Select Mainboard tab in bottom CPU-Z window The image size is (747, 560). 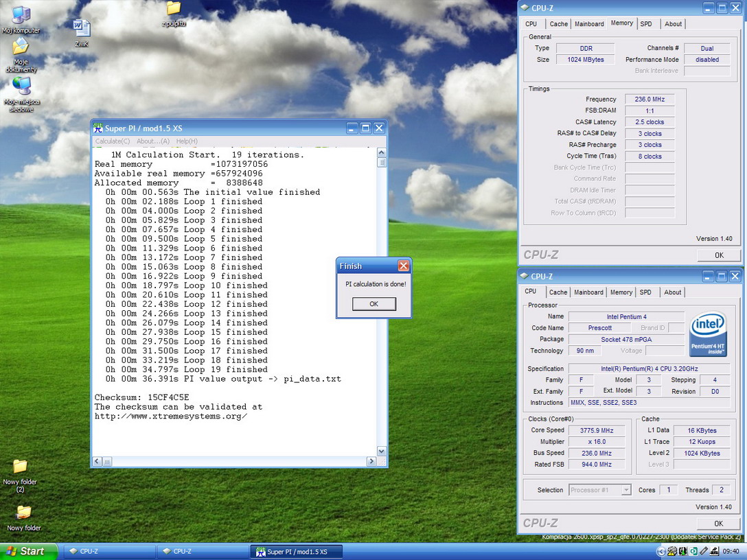pos(588,292)
